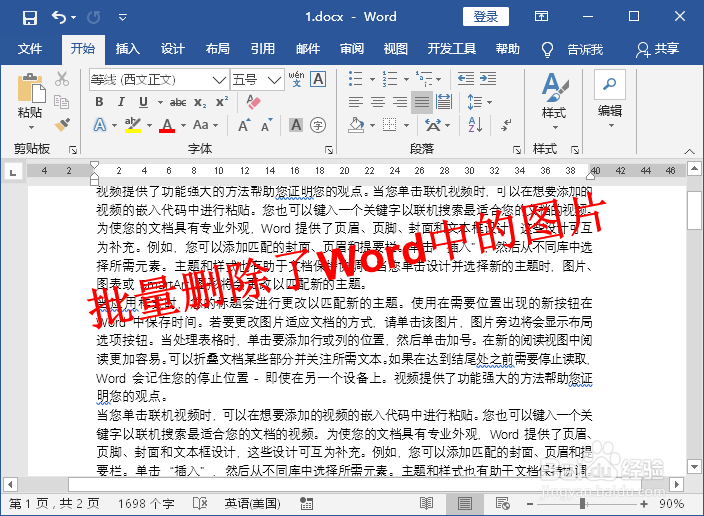This screenshot has width=704, height=516.
Task: Switch to the 开发工具 Developer tab
Action: point(452,49)
